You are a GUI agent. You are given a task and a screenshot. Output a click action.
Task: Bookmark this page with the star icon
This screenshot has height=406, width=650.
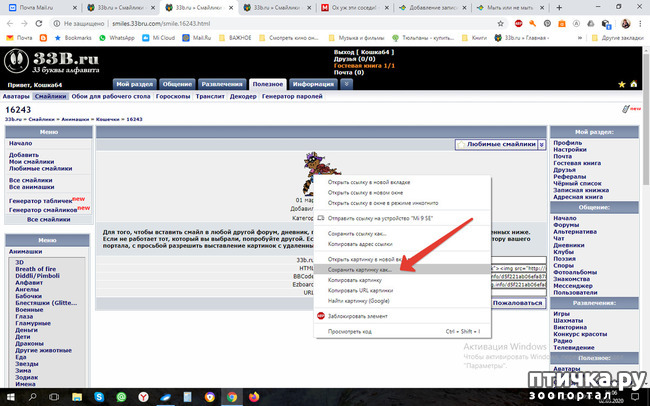tap(501, 24)
